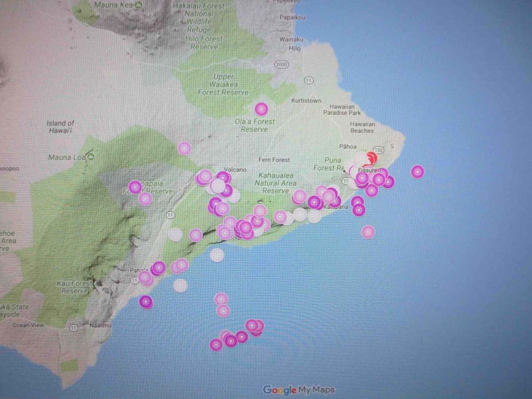Click the Kau Forest Reserve label

pos(75,287)
